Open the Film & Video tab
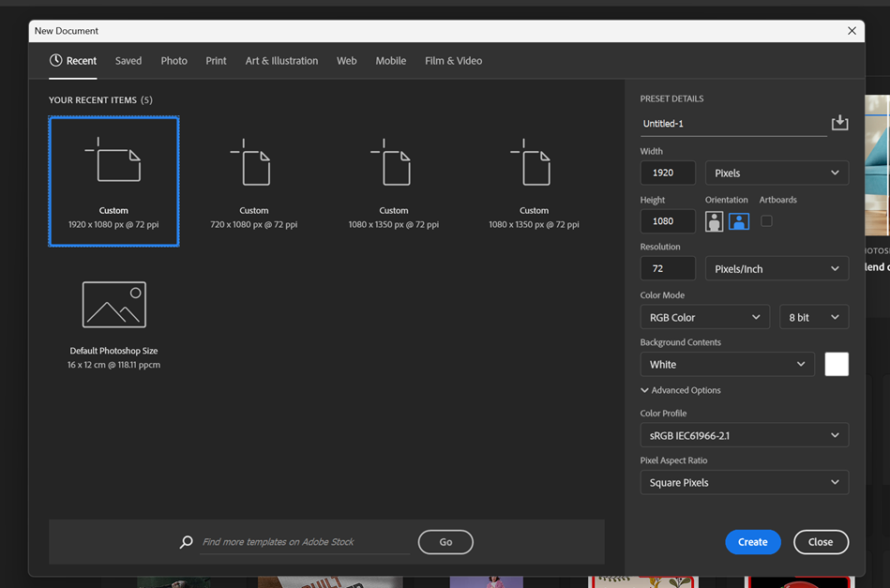This screenshot has width=890, height=588. pos(453,61)
